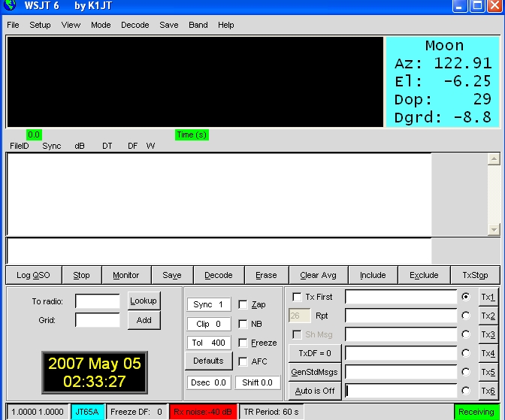Open the Decode menu

pyautogui.click(x=135, y=25)
